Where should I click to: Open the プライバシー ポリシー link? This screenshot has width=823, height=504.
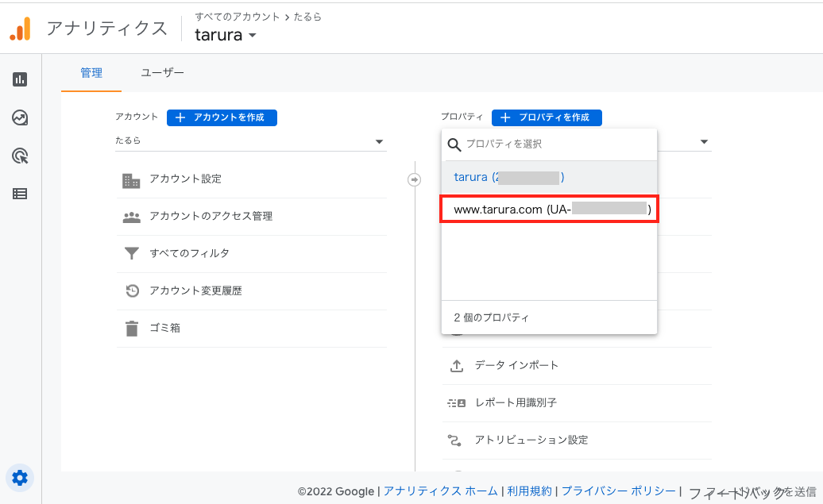pyautogui.click(x=619, y=491)
